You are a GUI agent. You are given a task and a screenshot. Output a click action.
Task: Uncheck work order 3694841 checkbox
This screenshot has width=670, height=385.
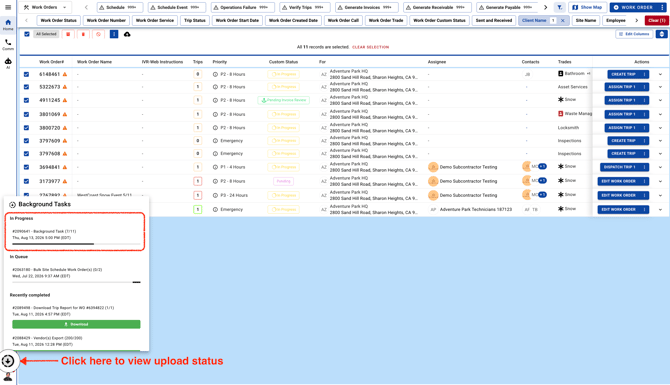[x=26, y=167]
